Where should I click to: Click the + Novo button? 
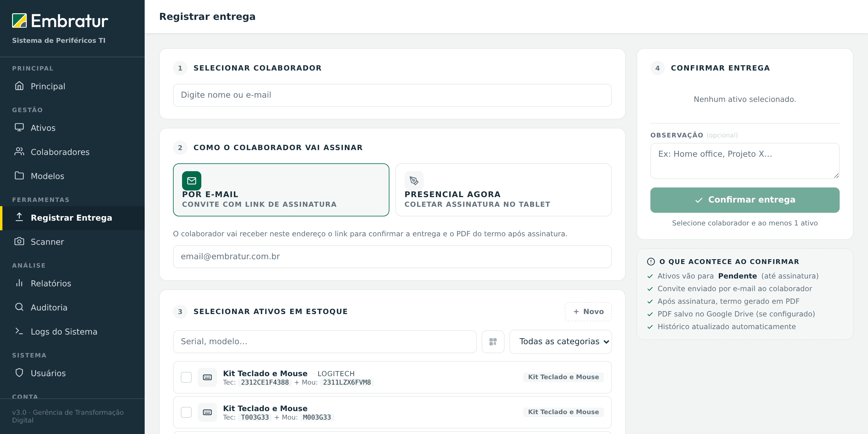(x=588, y=311)
